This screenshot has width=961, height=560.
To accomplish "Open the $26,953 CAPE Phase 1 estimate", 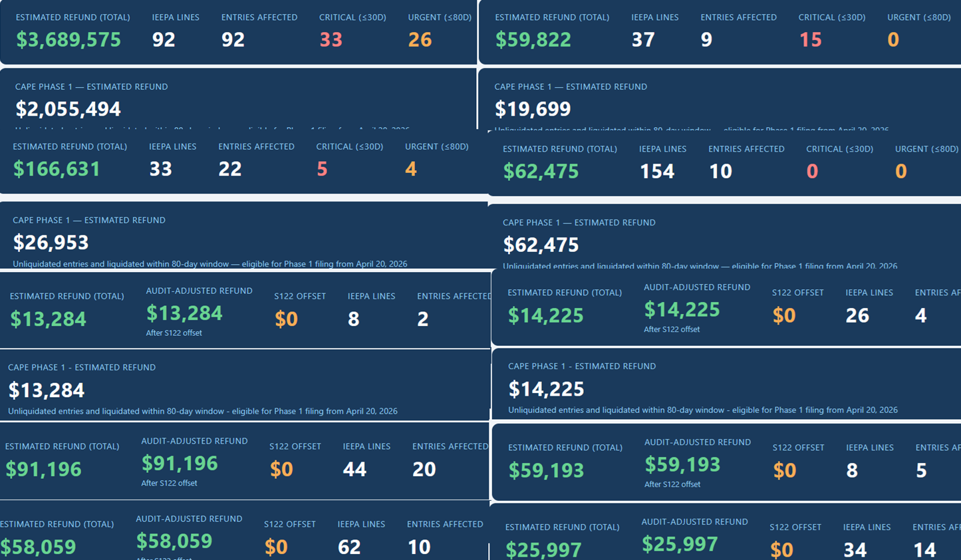I will pyautogui.click(x=51, y=242).
